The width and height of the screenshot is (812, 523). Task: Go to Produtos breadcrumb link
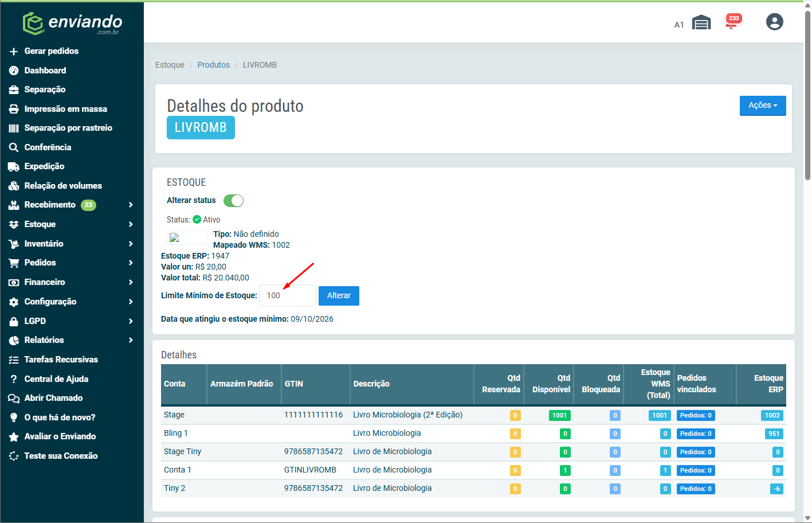click(214, 65)
